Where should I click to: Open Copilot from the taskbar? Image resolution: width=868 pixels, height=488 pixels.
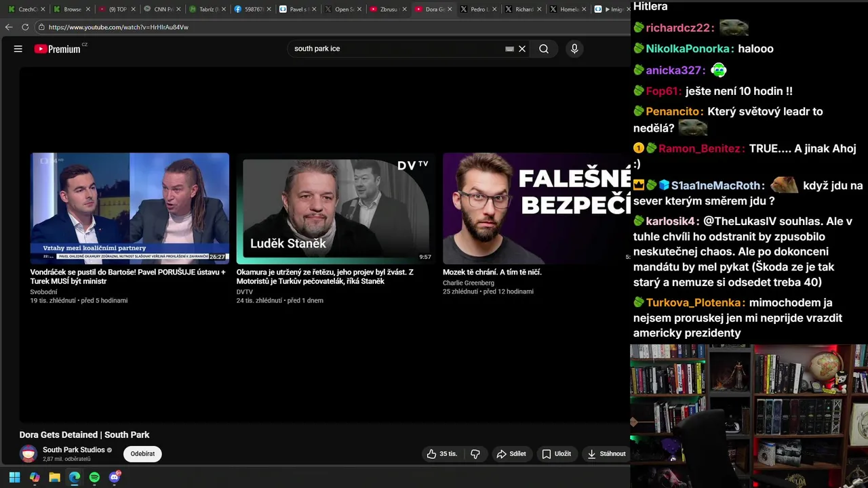point(35,477)
